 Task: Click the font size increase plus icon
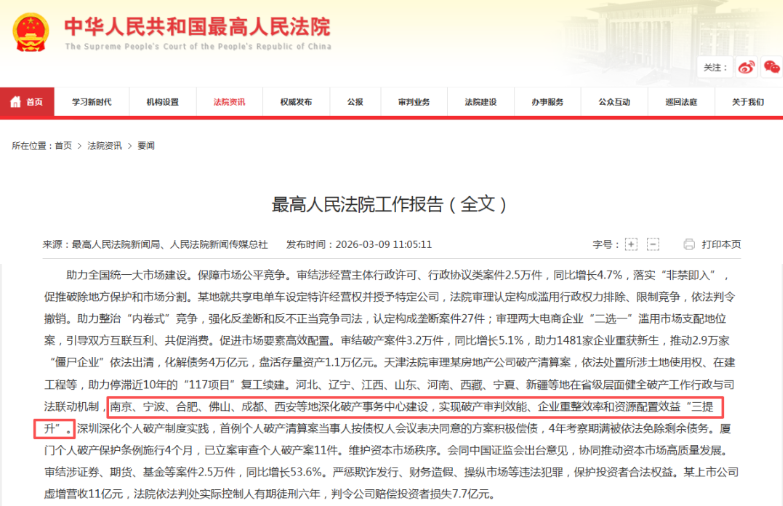coord(631,244)
